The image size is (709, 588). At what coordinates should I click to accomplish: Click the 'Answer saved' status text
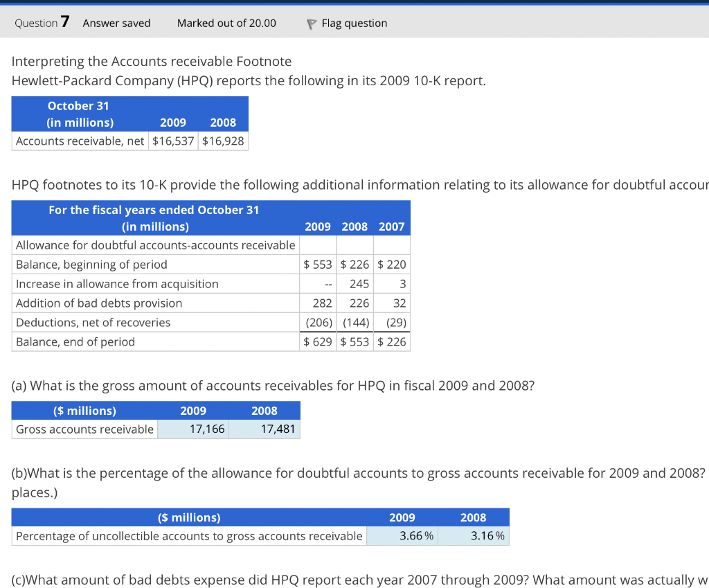[x=116, y=23]
